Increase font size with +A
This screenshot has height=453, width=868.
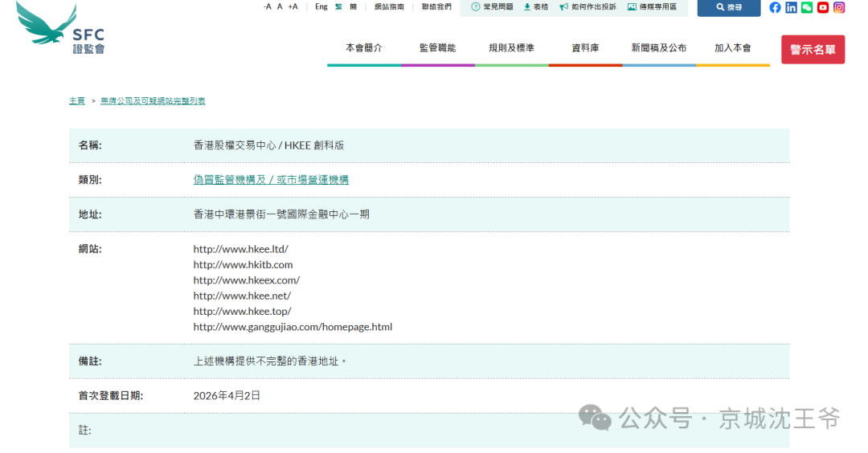(293, 6)
